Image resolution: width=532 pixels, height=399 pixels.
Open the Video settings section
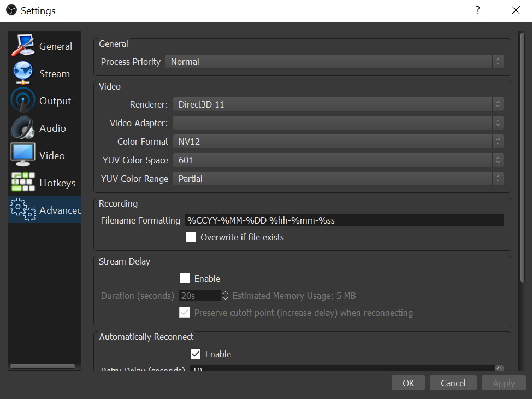point(22,155)
